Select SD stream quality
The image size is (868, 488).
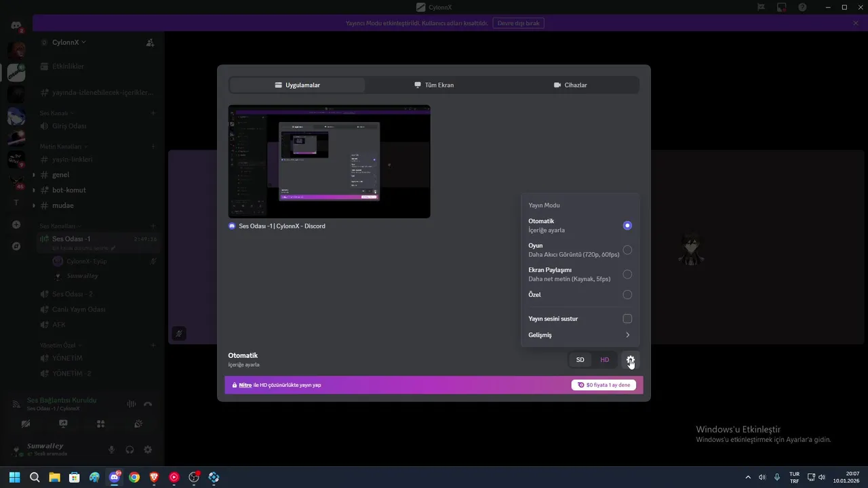pyautogui.click(x=580, y=360)
